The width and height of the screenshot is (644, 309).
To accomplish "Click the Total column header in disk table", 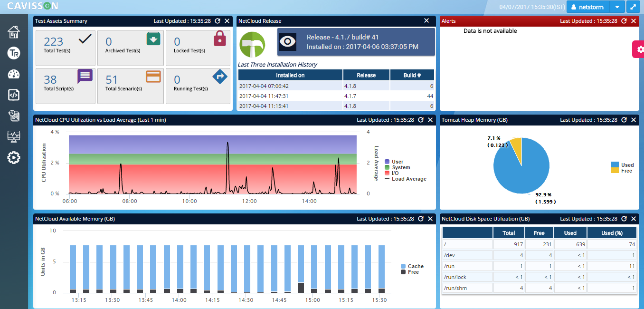I will 509,233.
